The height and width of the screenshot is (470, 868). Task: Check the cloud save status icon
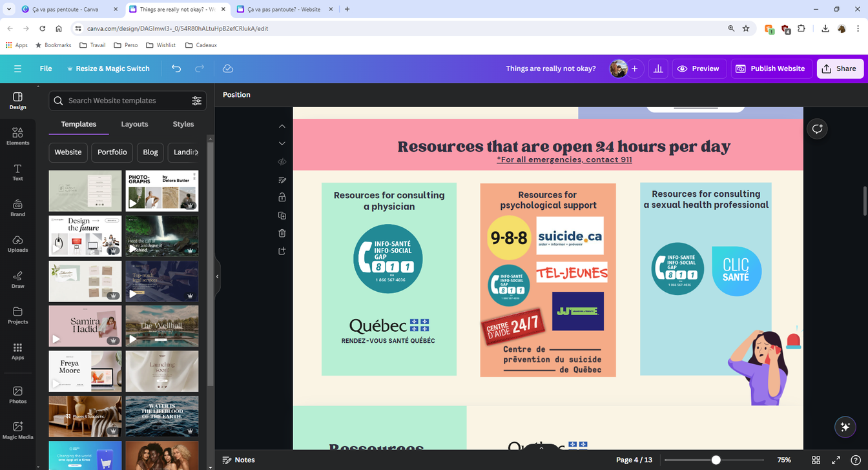[227, 68]
